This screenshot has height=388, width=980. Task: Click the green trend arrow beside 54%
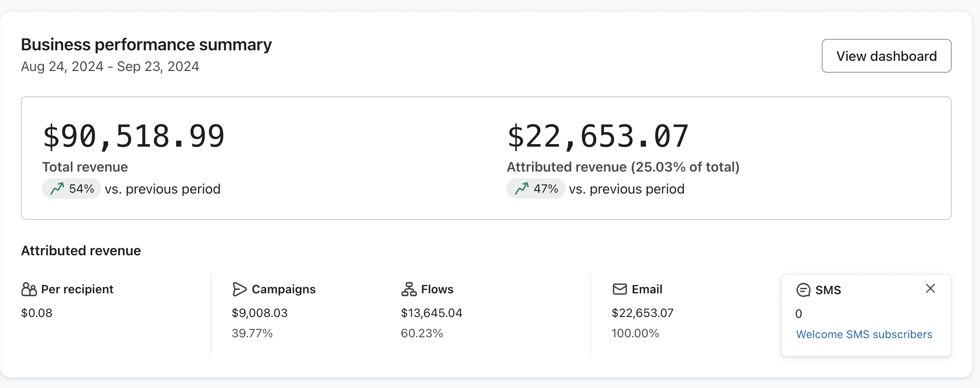[x=58, y=188]
